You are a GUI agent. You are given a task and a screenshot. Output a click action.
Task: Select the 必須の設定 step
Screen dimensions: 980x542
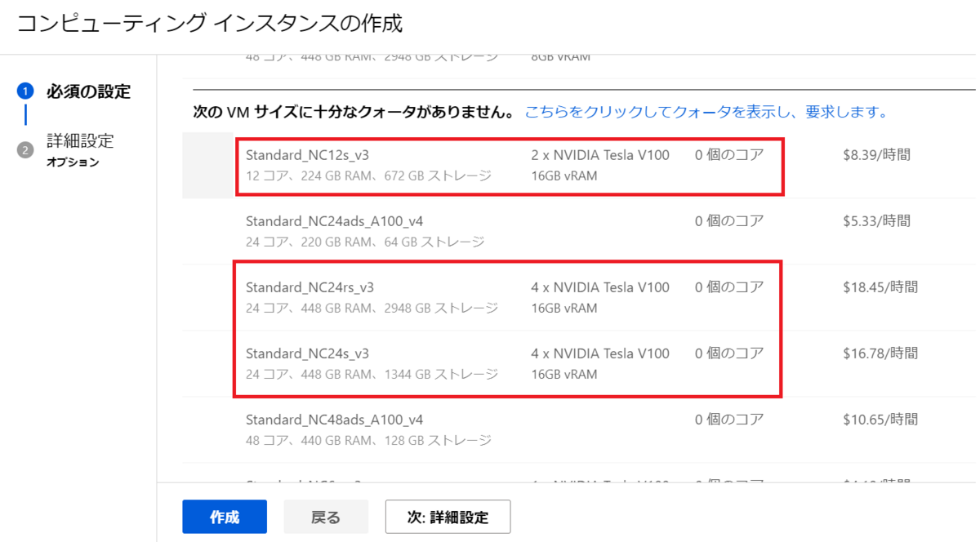pos(88,91)
